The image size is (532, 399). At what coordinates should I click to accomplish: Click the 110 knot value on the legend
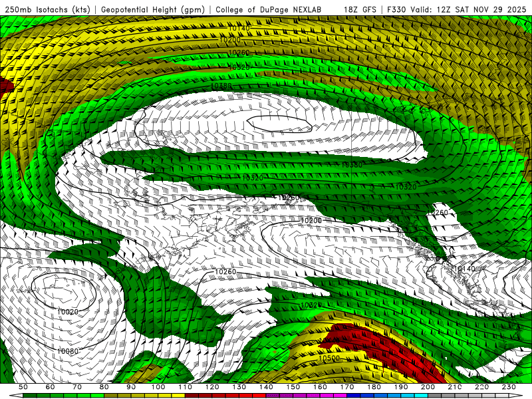pyautogui.click(x=186, y=387)
